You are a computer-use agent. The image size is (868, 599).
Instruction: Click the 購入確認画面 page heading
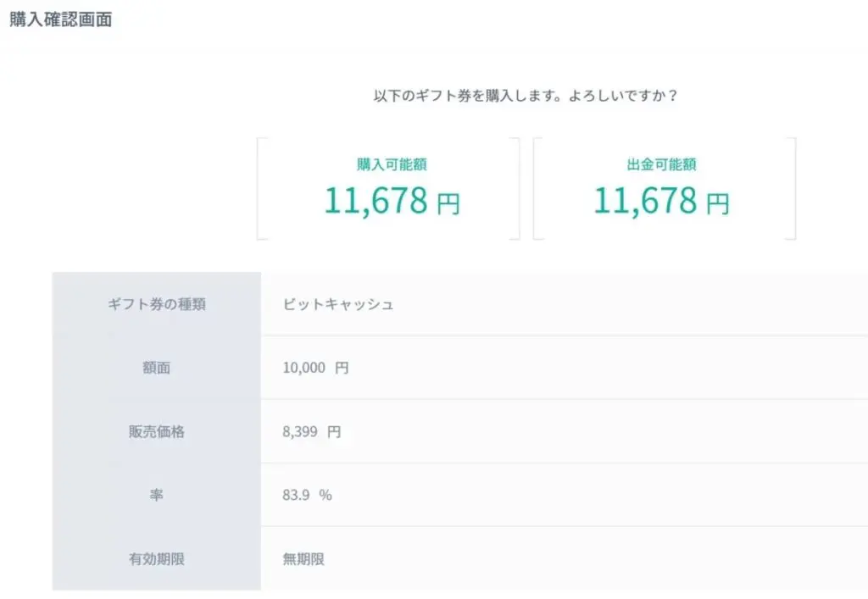click(61, 19)
